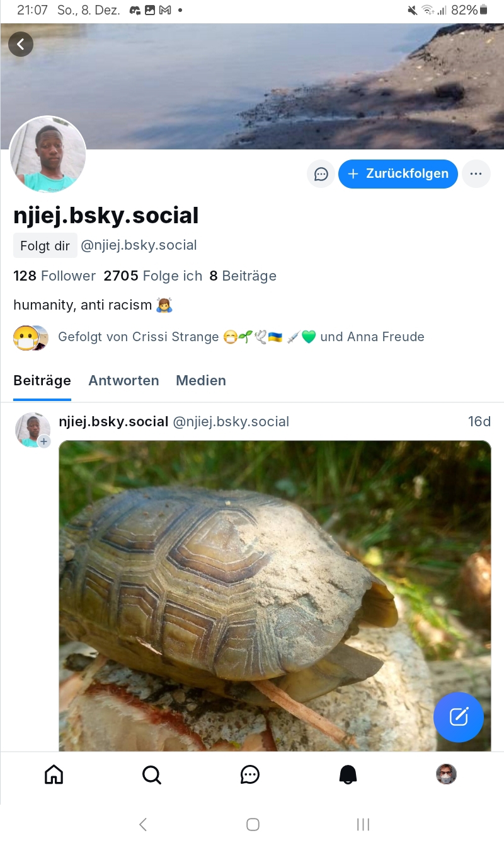The width and height of the screenshot is (504, 845).
Task: Open Chats from the bottom navigation
Action: pyautogui.click(x=250, y=774)
